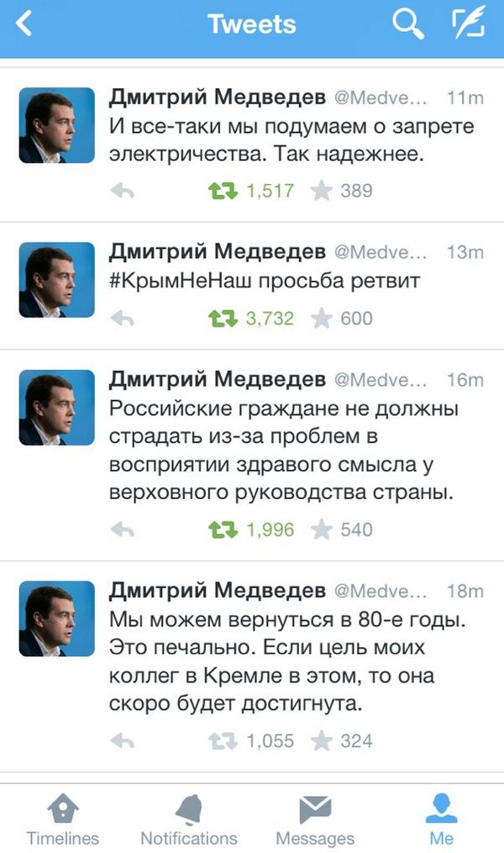Screen dimensions: 504x853
Task: Switch to the Timelines tab
Action: 62,819
